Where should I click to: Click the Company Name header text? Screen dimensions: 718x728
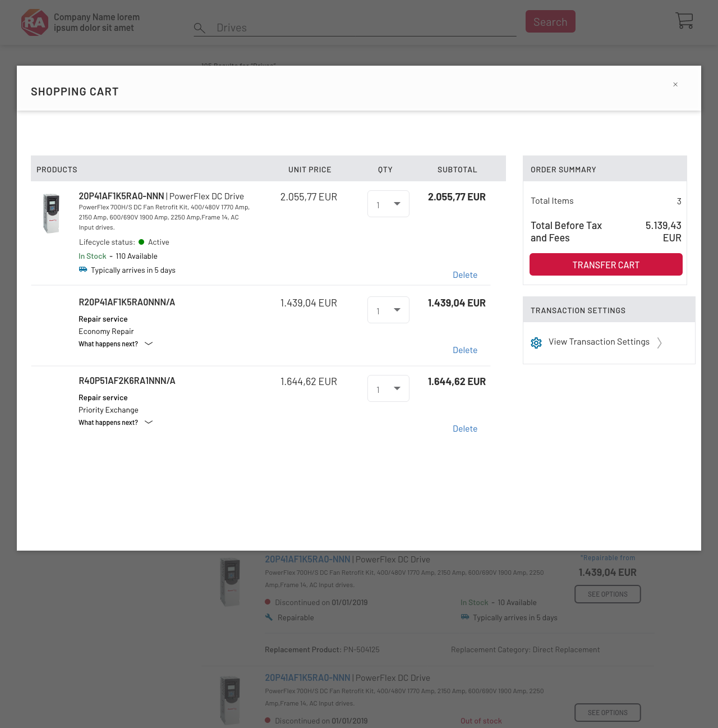tap(96, 22)
